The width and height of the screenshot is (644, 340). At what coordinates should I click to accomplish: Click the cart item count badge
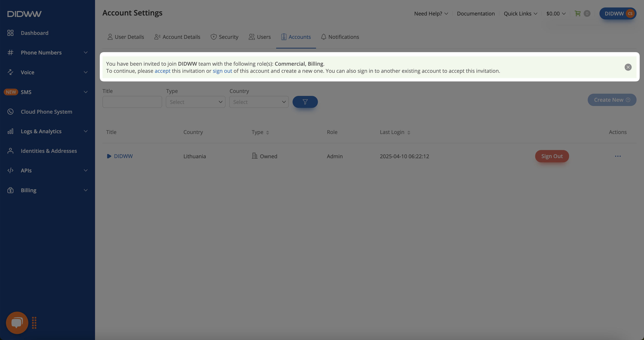(587, 13)
